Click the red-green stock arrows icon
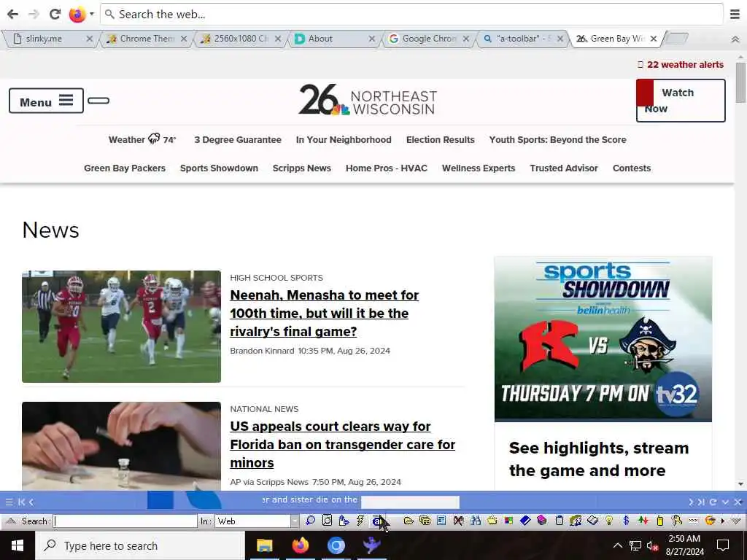The width and height of the screenshot is (747, 560). click(643, 521)
